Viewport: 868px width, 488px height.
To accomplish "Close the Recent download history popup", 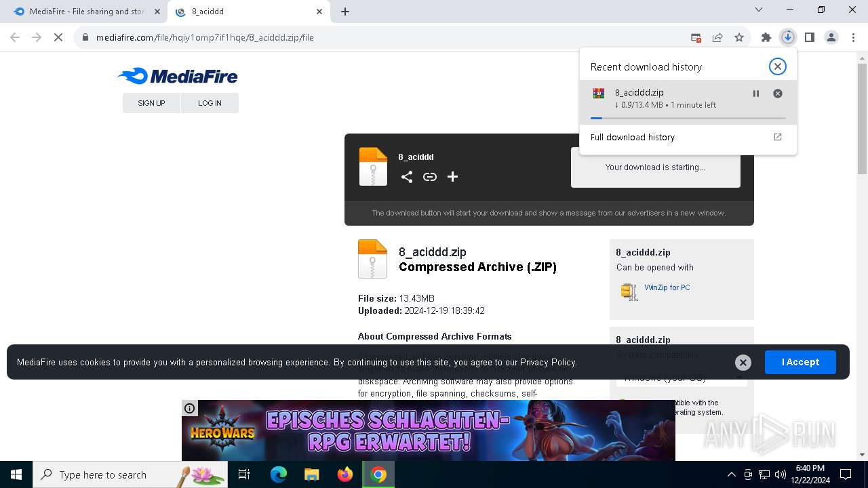I will [x=778, y=66].
